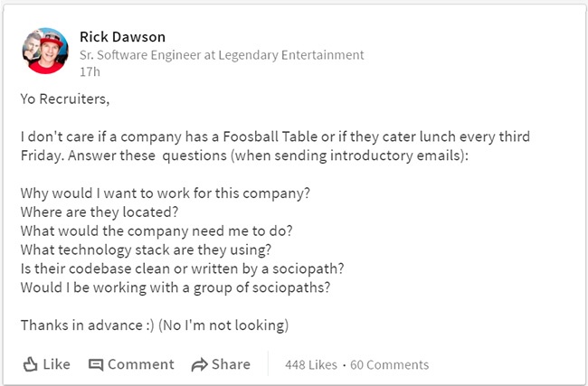Click the curved arrow Share icon
This screenshot has height=386, width=588.
click(x=199, y=364)
